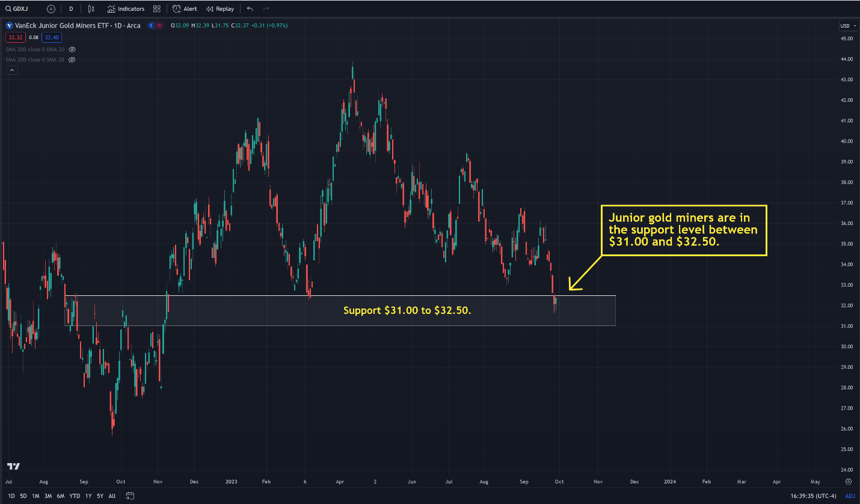This screenshot has height=504, width=860.
Task: Select the 1Y time range
Action: (x=88, y=496)
